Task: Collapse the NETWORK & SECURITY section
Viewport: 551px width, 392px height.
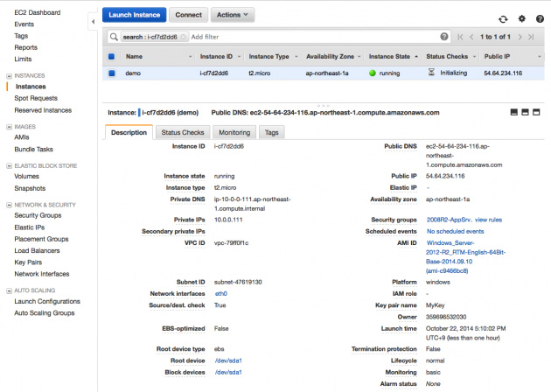Action: (9, 205)
